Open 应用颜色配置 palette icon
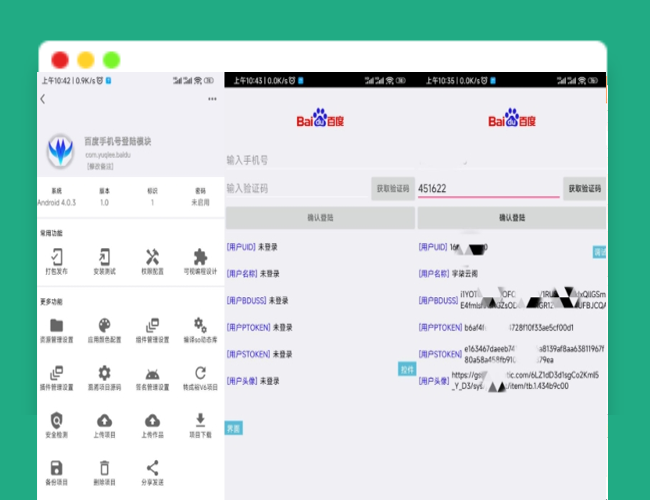Image resolution: width=650 pixels, height=500 pixels. pyautogui.click(x=104, y=326)
